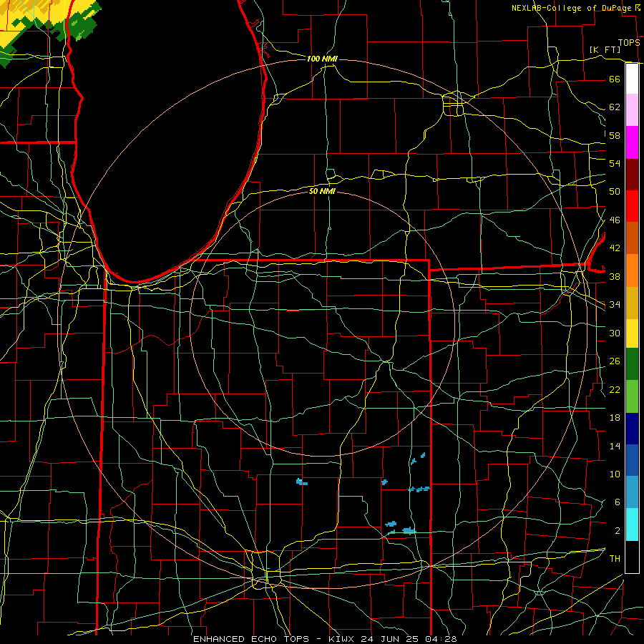Click the ENHANCED ECHO TOPS product title
The width and height of the screenshot is (644, 644).
click(251, 639)
